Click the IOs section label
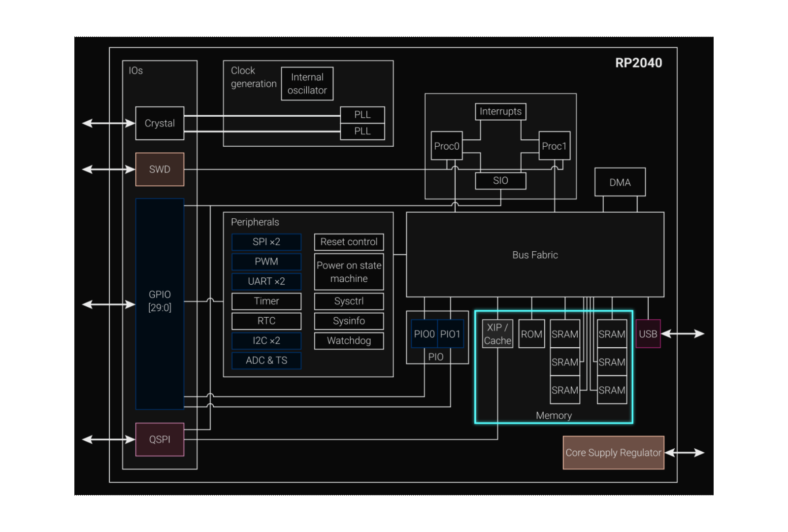The image size is (788, 532). point(136,70)
